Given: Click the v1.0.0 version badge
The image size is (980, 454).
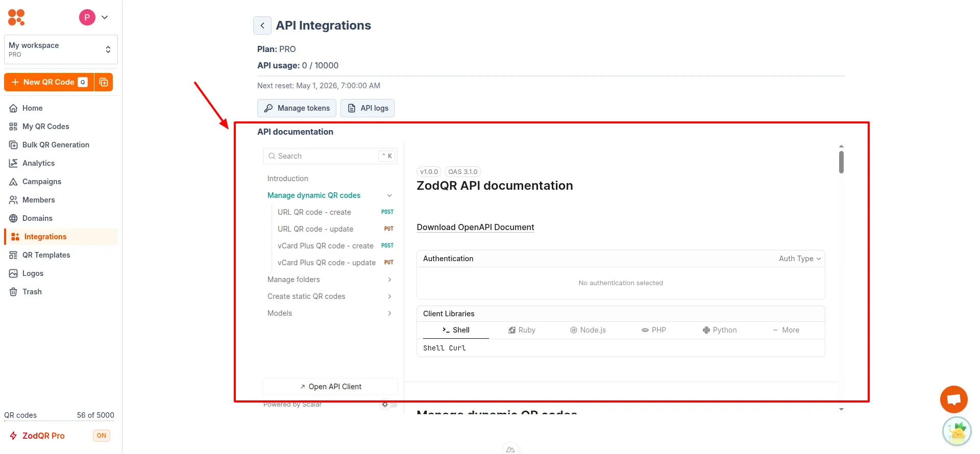Looking at the screenshot, I should (429, 172).
